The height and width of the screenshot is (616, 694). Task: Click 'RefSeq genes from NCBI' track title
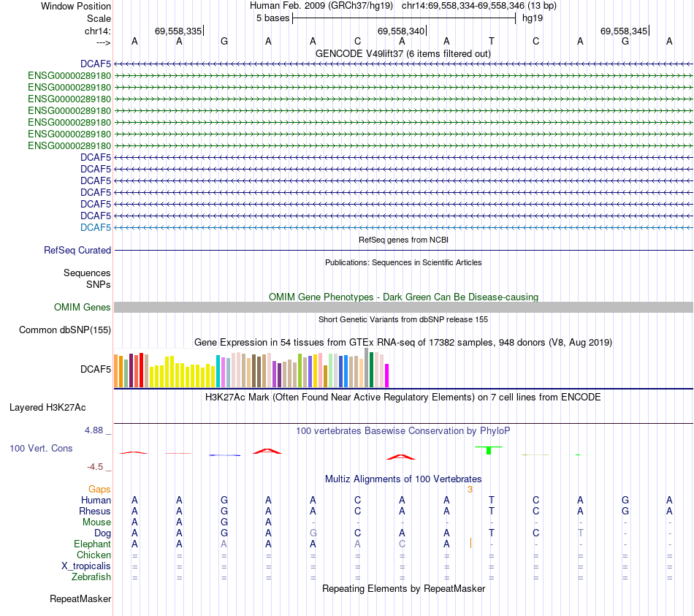[403, 240]
